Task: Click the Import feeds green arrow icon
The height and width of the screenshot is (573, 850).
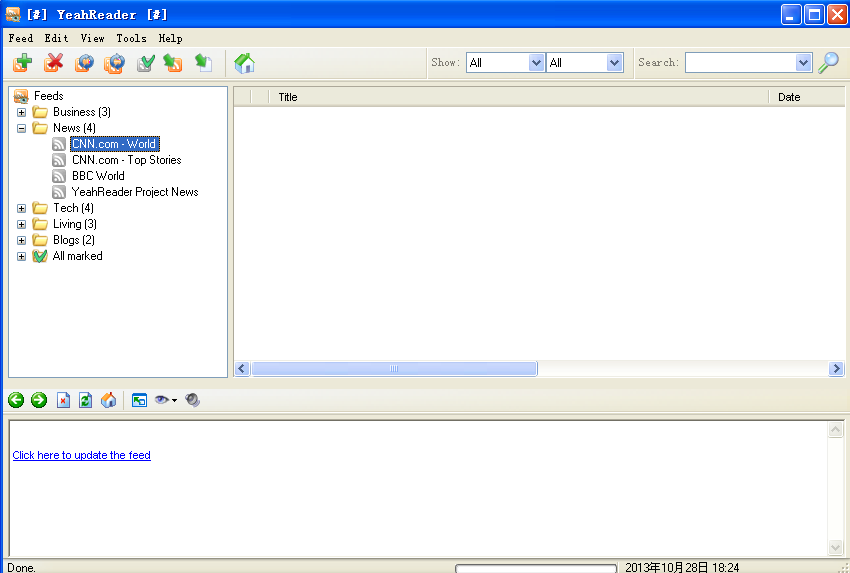Action: (x=173, y=63)
